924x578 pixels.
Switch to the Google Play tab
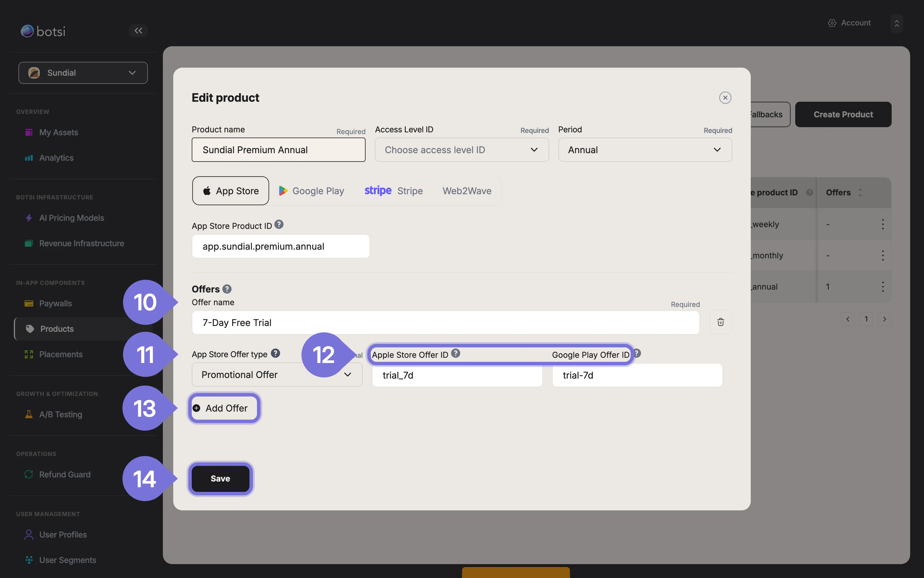pyautogui.click(x=312, y=191)
